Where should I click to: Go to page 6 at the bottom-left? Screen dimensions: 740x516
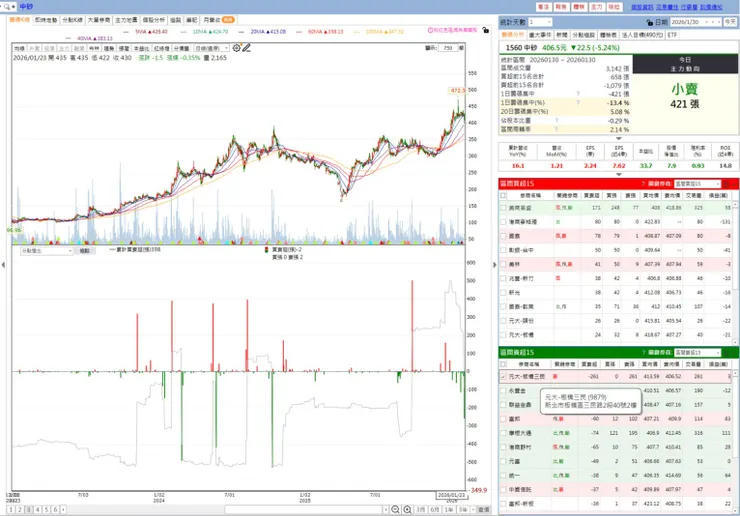[55, 509]
